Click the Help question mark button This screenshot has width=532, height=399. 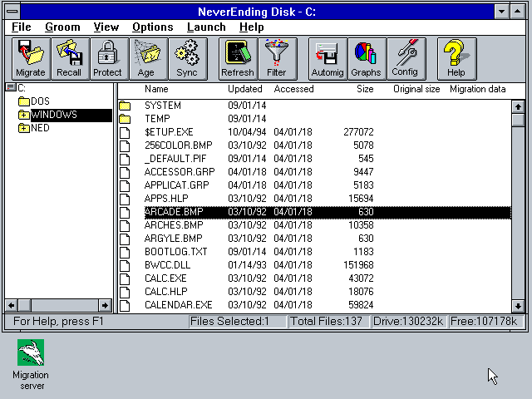(456, 59)
